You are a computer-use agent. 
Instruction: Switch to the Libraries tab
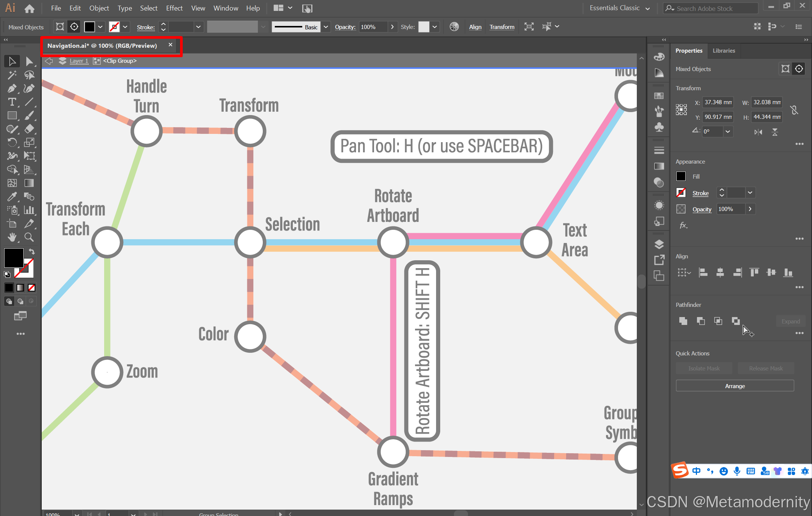pyautogui.click(x=723, y=51)
